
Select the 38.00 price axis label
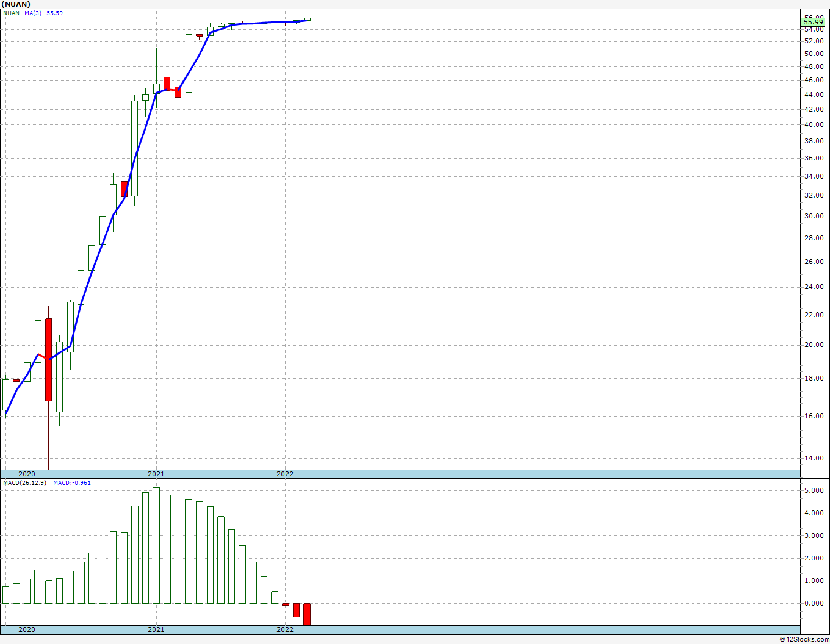click(814, 141)
